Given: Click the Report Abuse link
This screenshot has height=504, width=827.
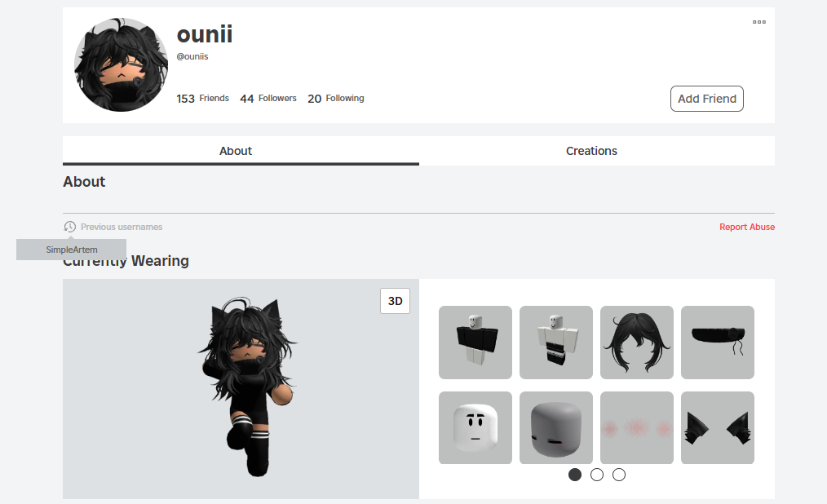Looking at the screenshot, I should click(747, 227).
